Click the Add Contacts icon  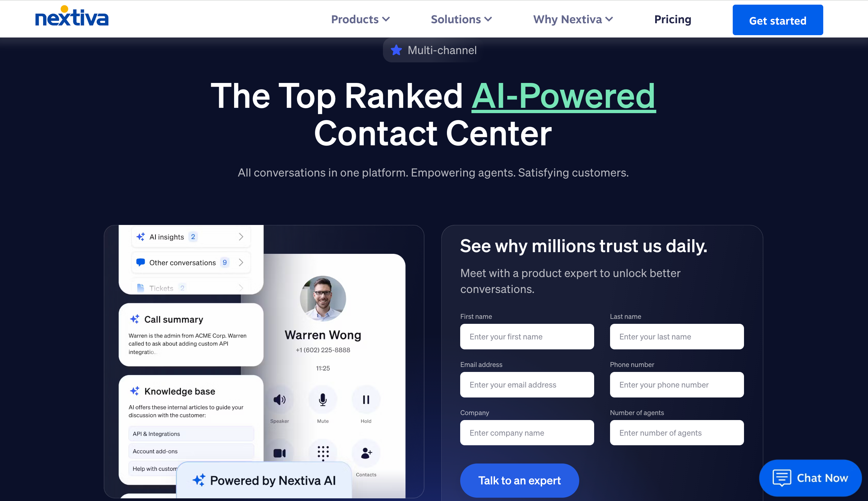pos(365,452)
